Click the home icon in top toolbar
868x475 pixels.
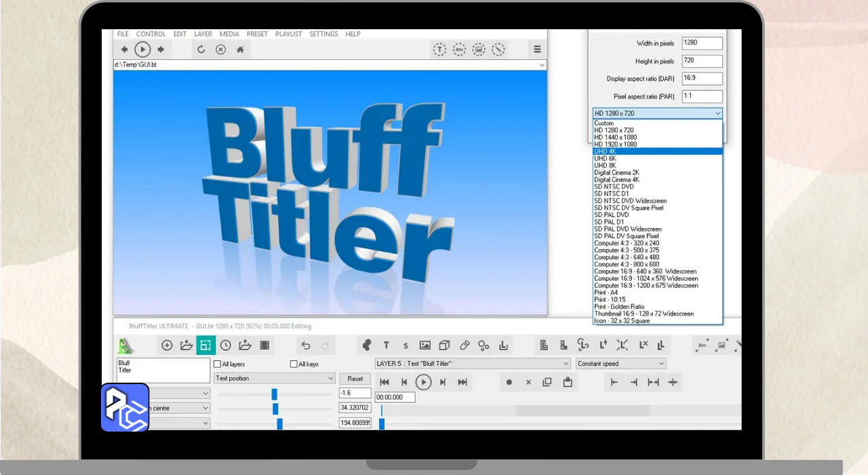coord(240,50)
